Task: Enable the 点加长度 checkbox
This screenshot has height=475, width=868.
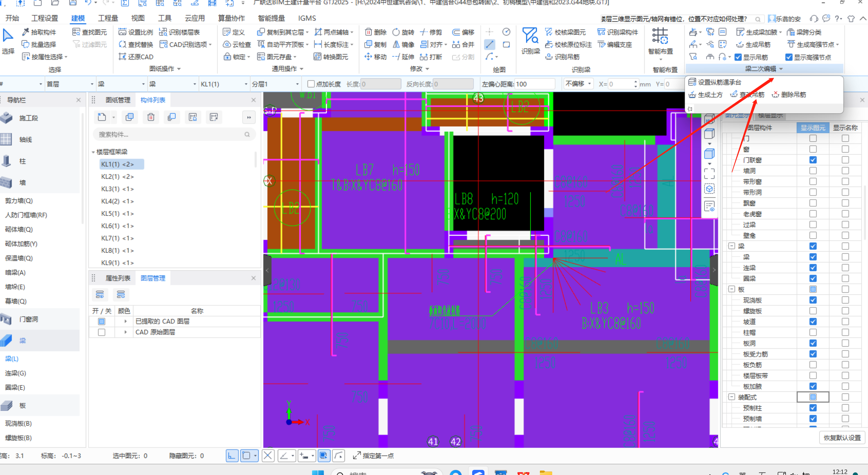Action: (311, 84)
